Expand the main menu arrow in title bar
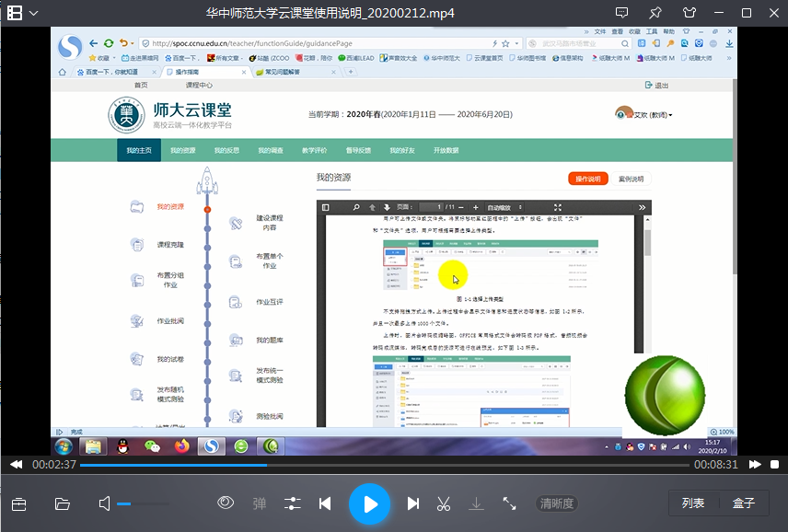Image resolution: width=788 pixels, height=532 pixels. pos(34,14)
